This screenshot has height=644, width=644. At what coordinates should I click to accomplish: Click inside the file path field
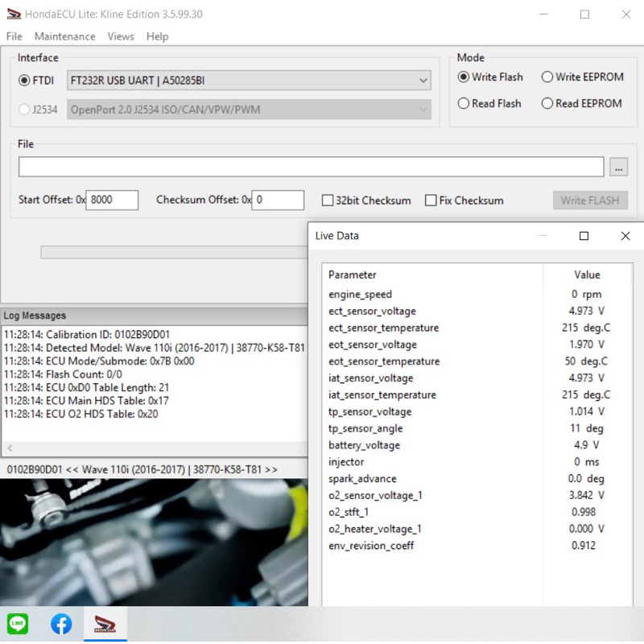point(311,167)
